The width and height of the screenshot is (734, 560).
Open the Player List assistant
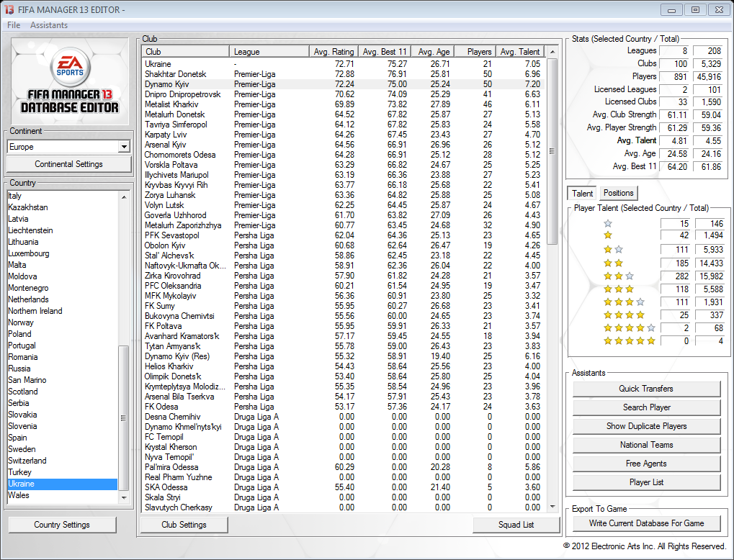(646, 482)
